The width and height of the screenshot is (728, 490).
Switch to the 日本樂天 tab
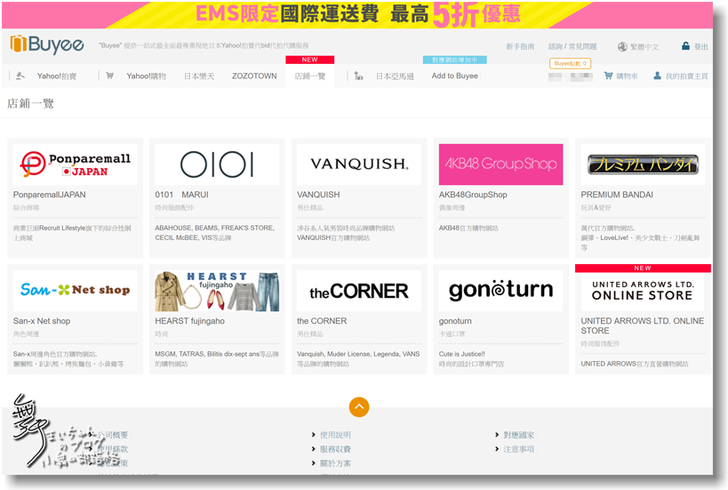(199, 76)
